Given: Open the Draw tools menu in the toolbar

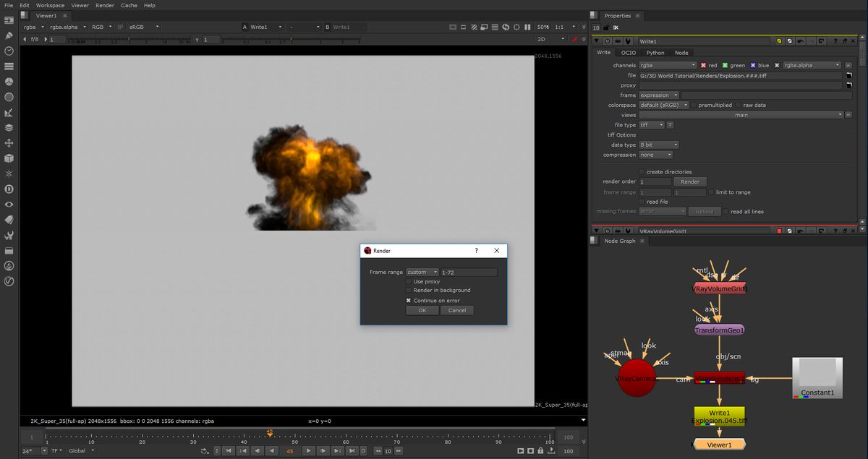Looking at the screenshot, I should point(9,35).
